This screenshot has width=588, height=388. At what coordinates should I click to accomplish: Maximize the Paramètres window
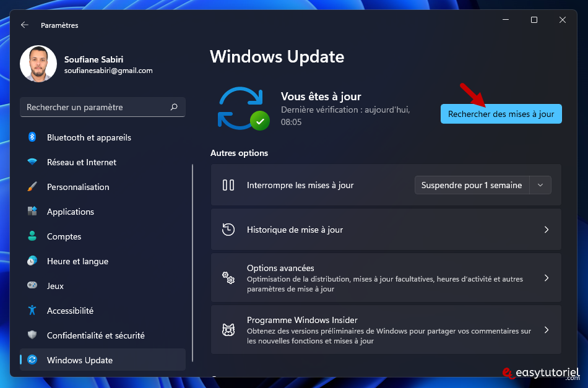[534, 20]
